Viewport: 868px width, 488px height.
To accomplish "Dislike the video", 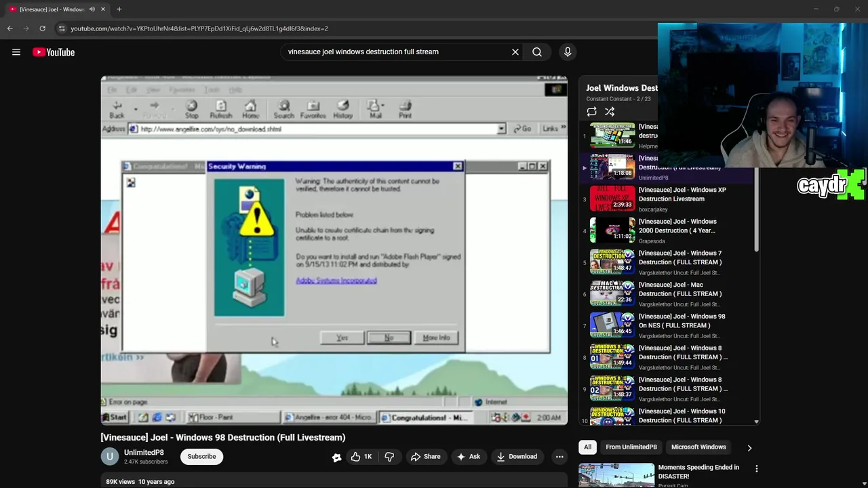I will [389, 457].
